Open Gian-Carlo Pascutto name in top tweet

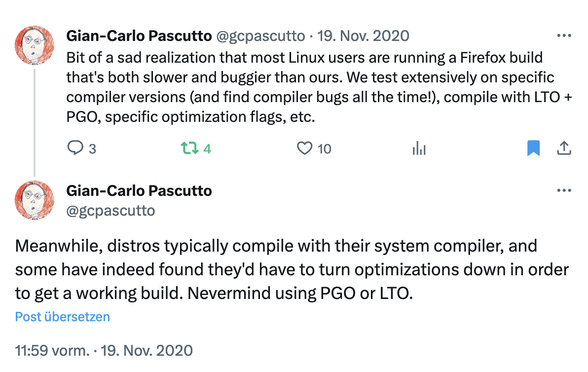pyautogui.click(x=139, y=36)
